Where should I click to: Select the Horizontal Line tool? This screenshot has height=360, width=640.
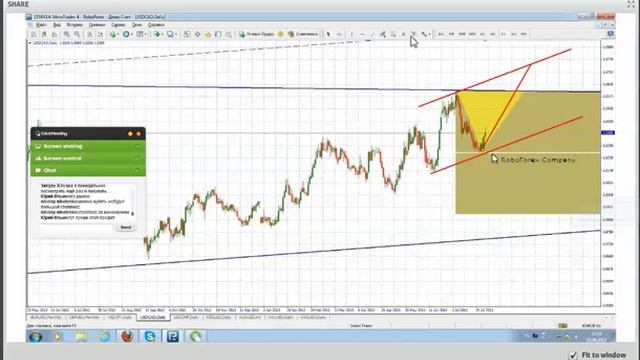pyautogui.click(x=362, y=34)
